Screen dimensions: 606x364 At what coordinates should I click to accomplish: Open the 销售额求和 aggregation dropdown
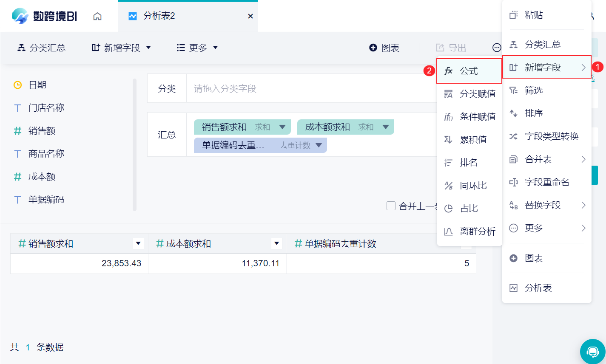[282, 127]
